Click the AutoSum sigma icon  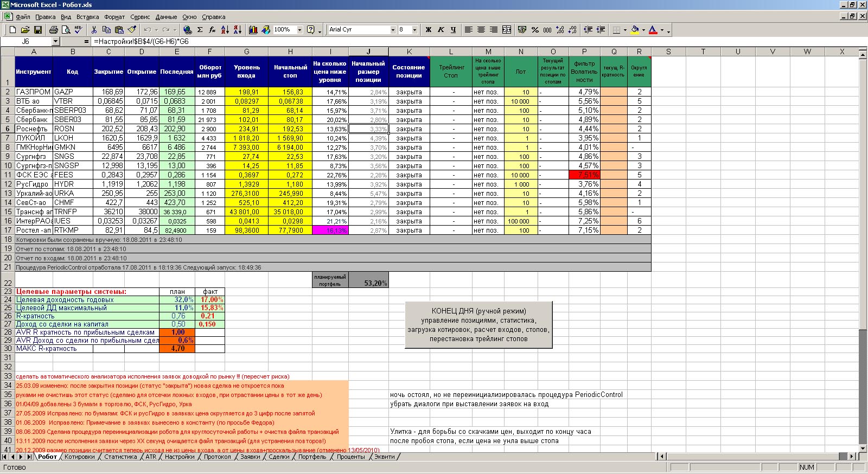tap(200, 30)
